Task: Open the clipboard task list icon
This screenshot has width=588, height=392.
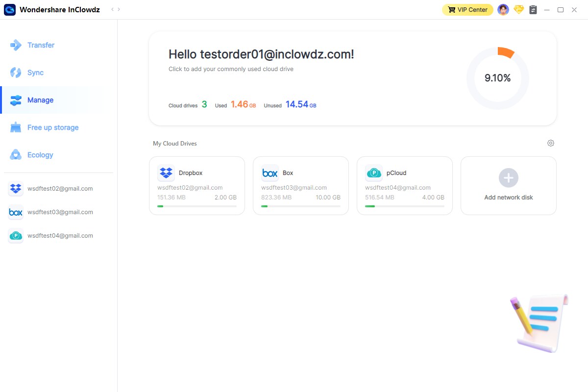Action: [x=533, y=9]
